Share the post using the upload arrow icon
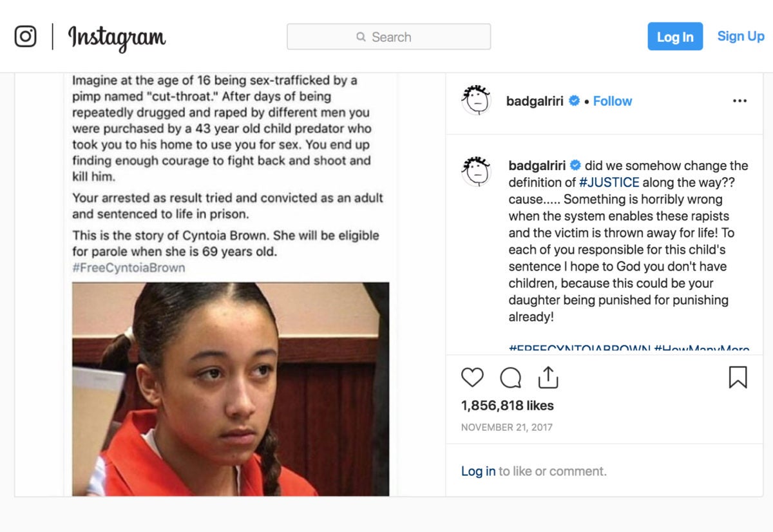Screen dimensions: 773x532 548,377
